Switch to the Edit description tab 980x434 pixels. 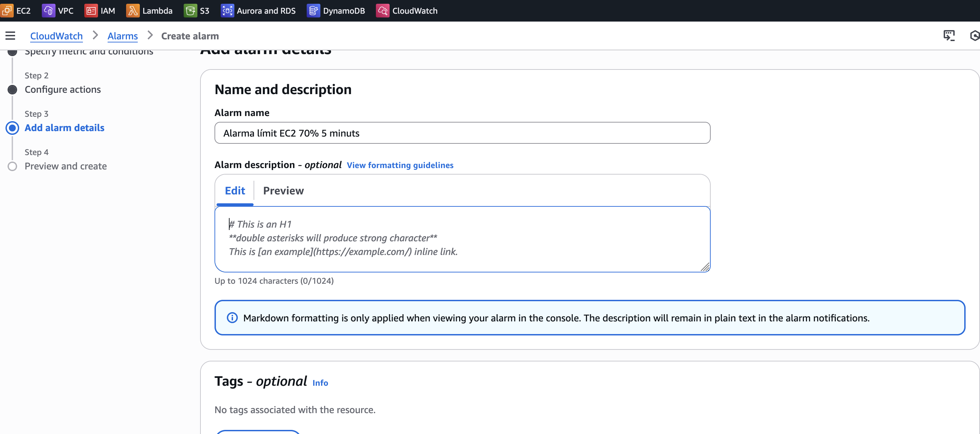coord(235,190)
